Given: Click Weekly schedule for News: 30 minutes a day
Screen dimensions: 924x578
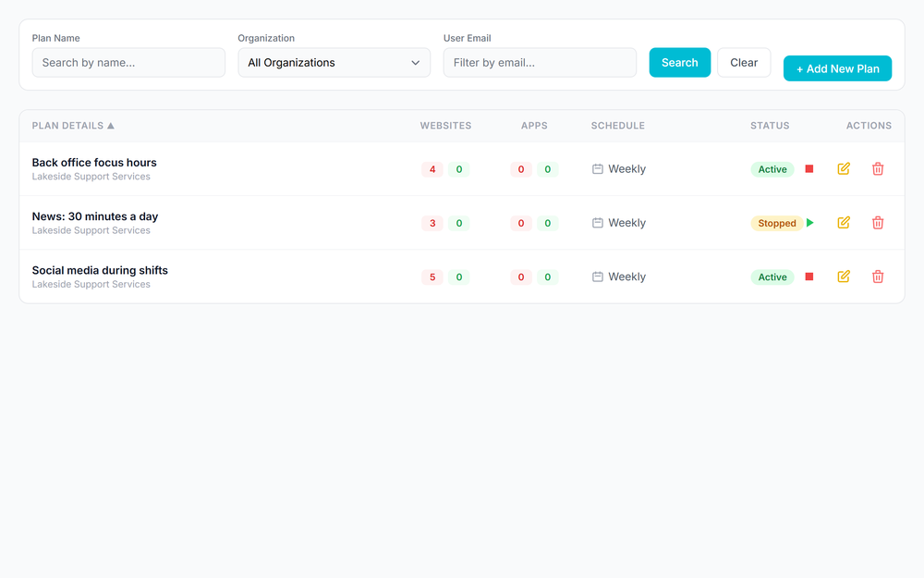Looking at the screenshot, I should [x=627, y=223].
